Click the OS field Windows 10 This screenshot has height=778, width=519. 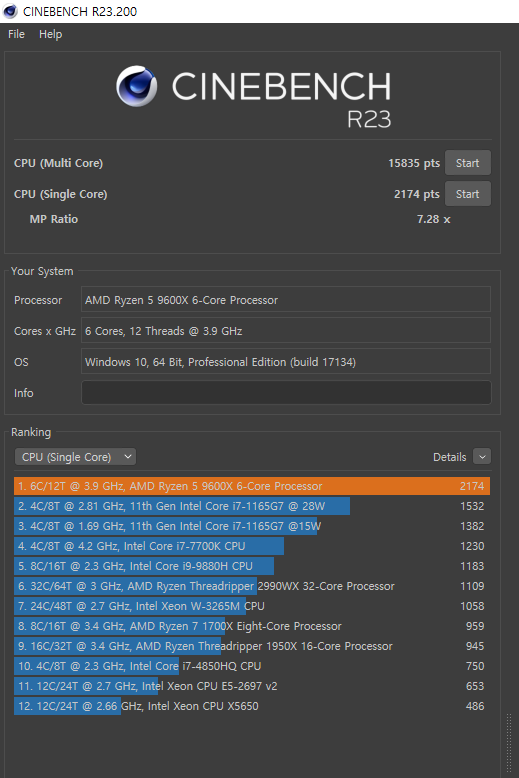[x=286, y=361]
